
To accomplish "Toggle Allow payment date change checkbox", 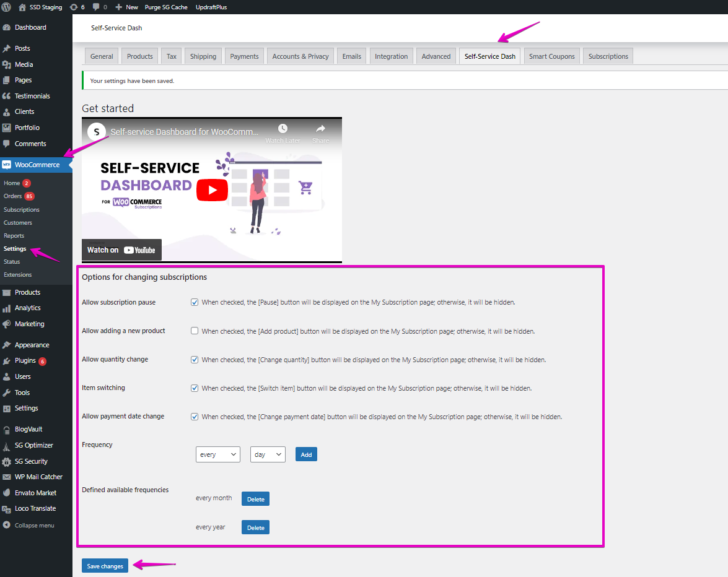I will click(x=195, y=417).
